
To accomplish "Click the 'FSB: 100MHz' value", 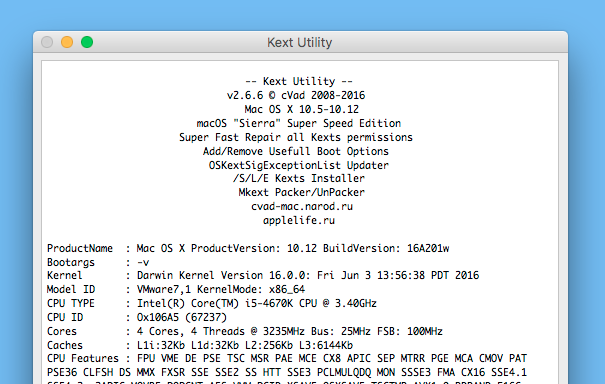I will (x=410, y=331).
